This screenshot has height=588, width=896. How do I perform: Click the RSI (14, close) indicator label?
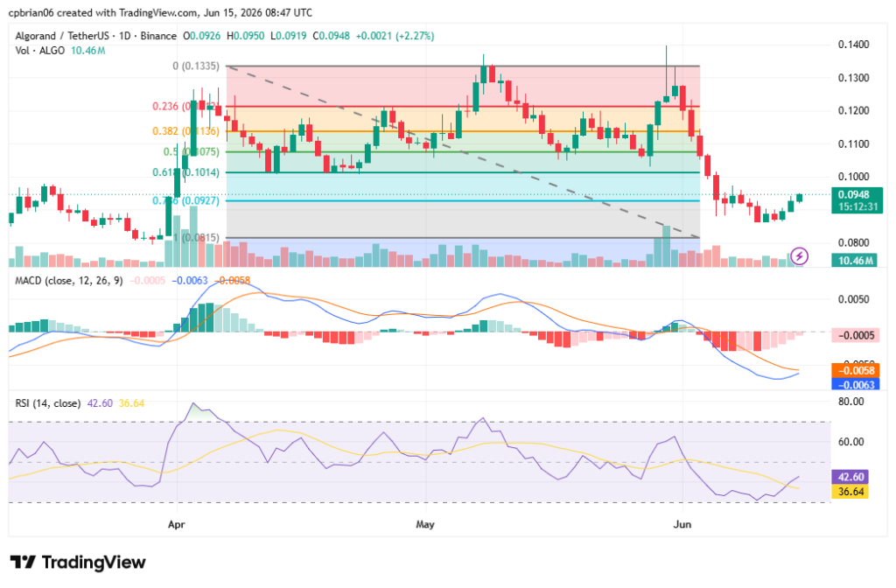click(47, 403)
